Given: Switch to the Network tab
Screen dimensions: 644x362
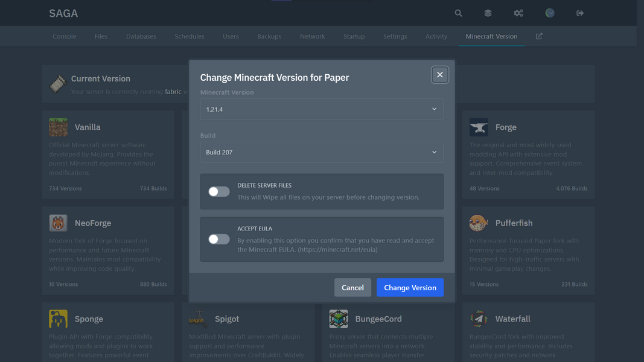Looking at the screenshot, I should [312, 36].
